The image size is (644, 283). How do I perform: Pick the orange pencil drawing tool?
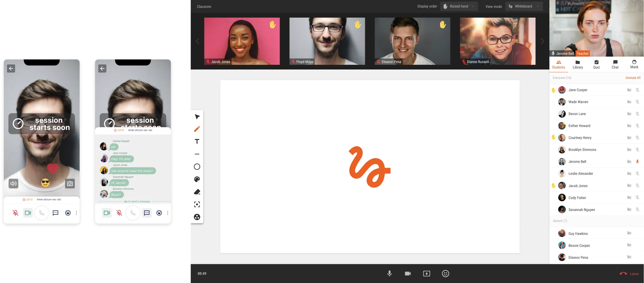197,129
